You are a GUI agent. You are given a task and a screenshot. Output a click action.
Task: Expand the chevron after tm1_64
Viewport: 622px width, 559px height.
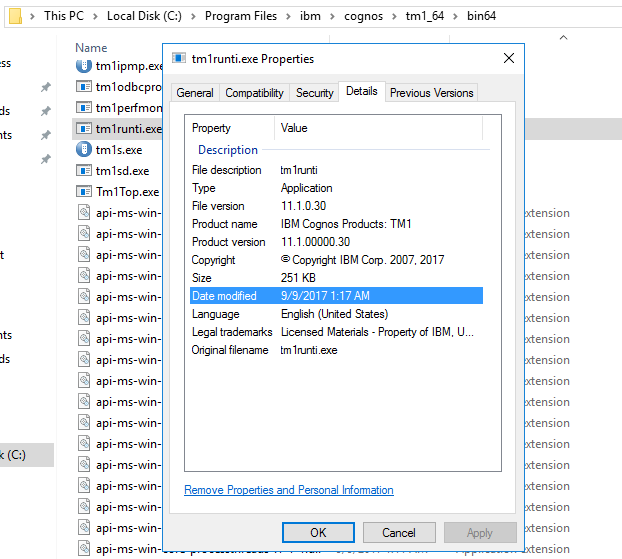click(455, 16)
